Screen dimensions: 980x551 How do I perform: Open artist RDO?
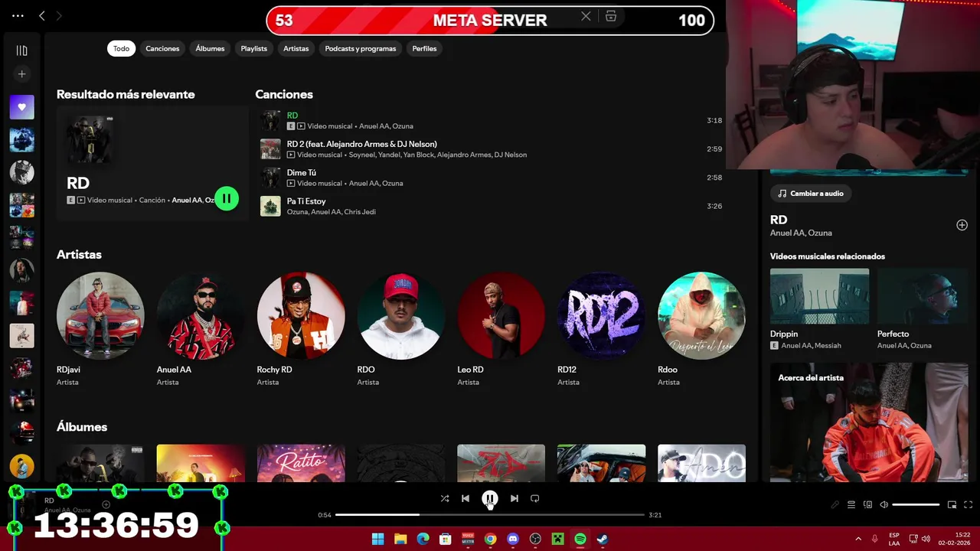coord(401,329)
